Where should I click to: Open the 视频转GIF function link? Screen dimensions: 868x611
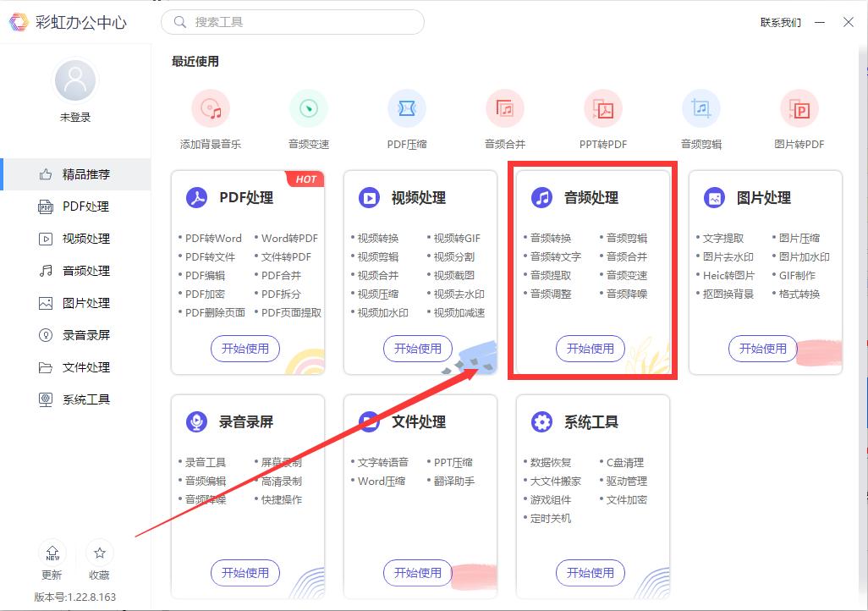pos(454,238)
